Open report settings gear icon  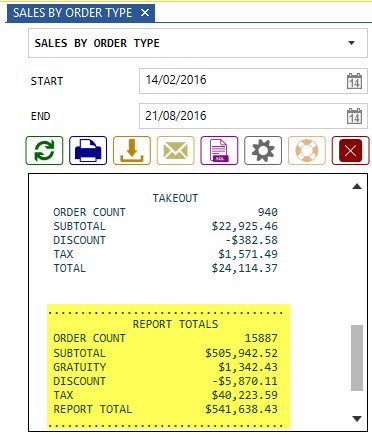tap(263, 151)
